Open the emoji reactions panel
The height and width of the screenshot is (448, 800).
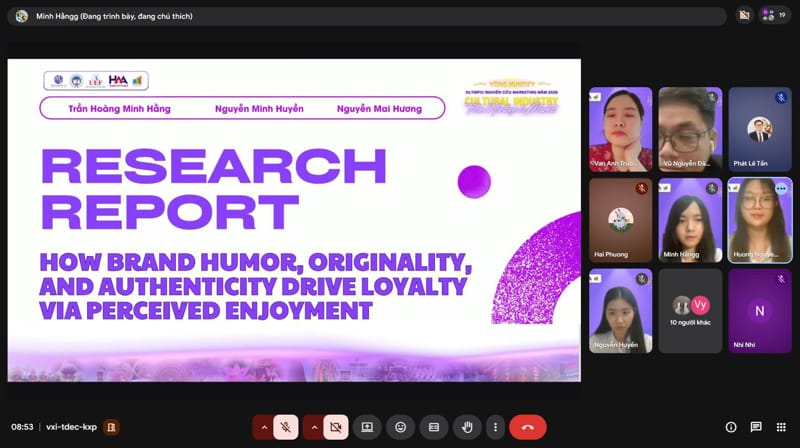[x=400, y=427]
